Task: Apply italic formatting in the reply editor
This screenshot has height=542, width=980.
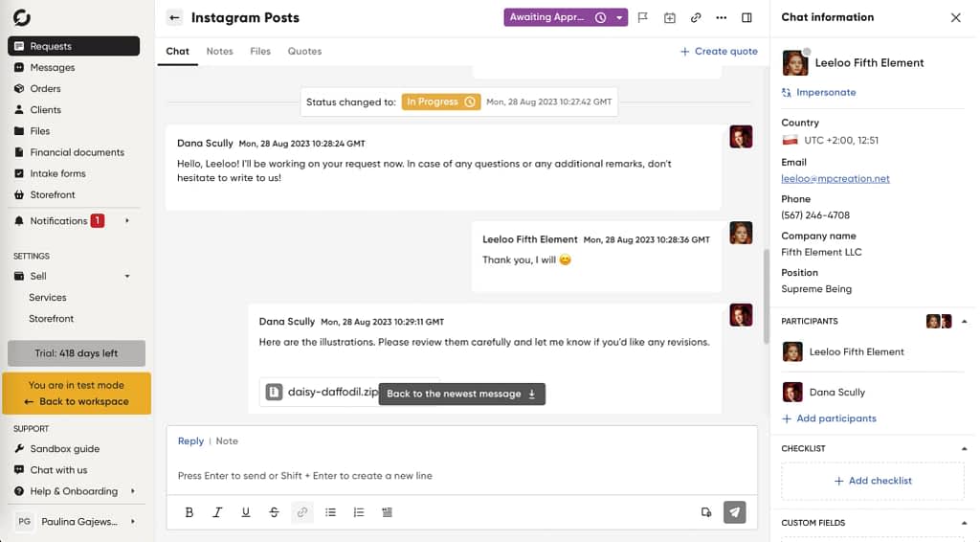Action: pyautogui.click(x=217, y=512)
